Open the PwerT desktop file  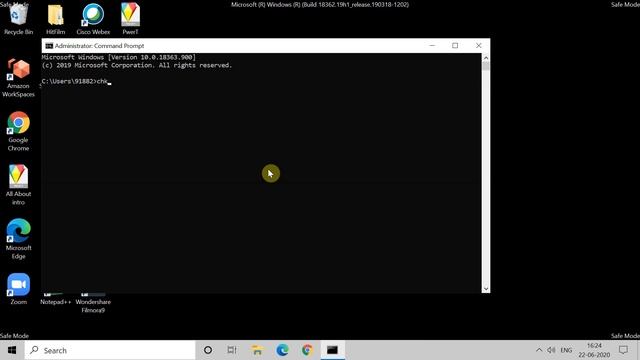[x=130, y=18]
